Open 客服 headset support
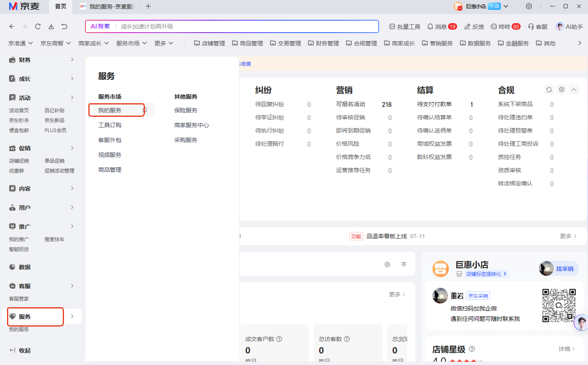Screen dimensions: 588x365 538,27
